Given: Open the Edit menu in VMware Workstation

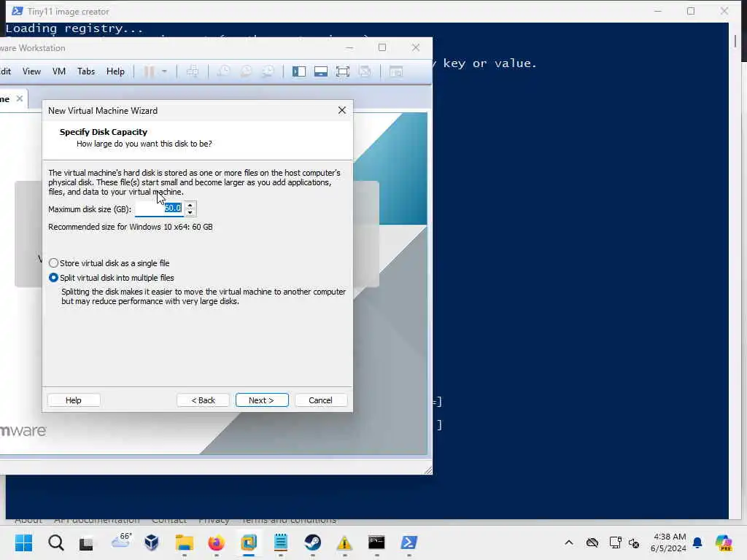Looking at the screenshot, I should click(x=6, y=71).
